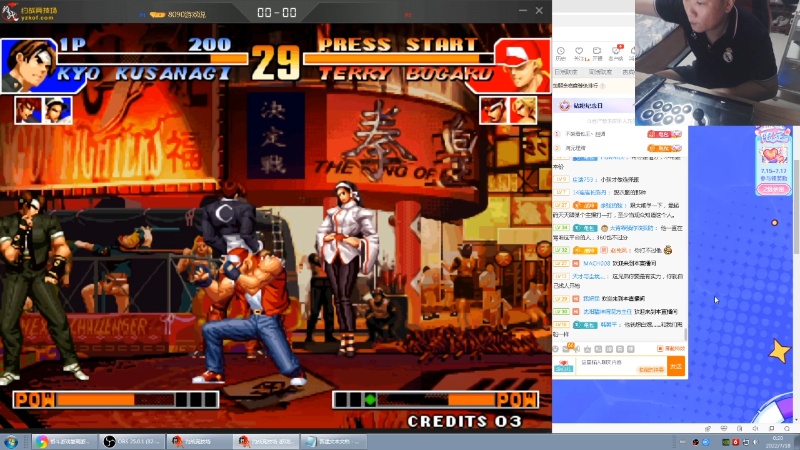Click the orange send button in chat
Image resolution: width=800 pixels, height=450 pixels.
click(x=676, y=366)
